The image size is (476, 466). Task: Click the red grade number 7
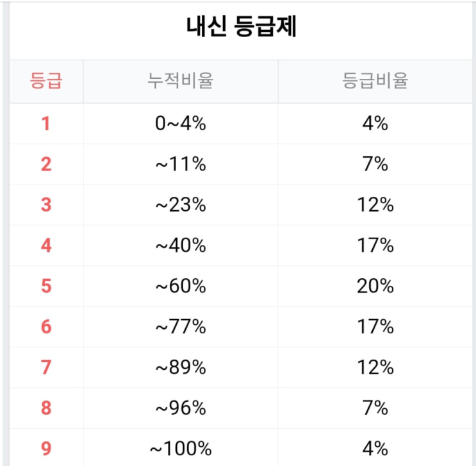(46, 367)
